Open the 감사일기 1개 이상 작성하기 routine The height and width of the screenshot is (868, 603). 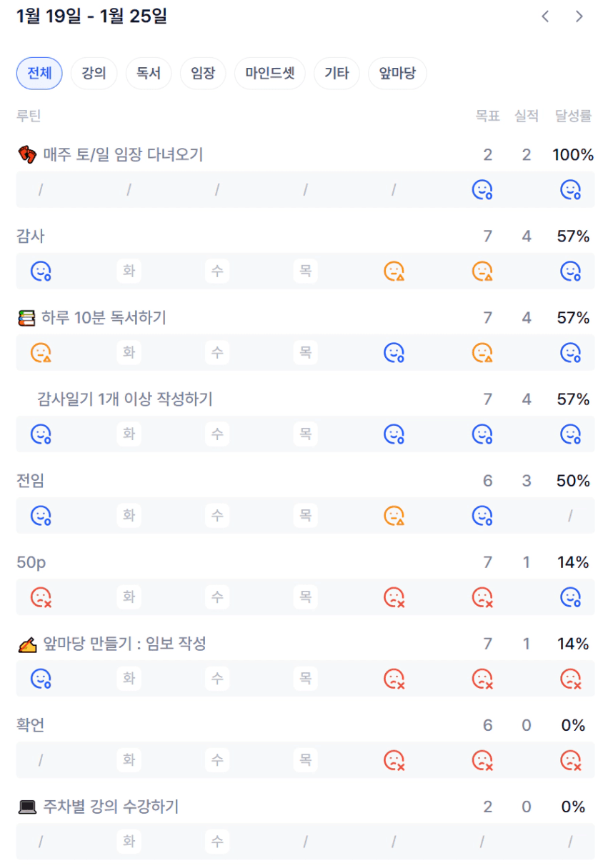click(x=124, y=399)
